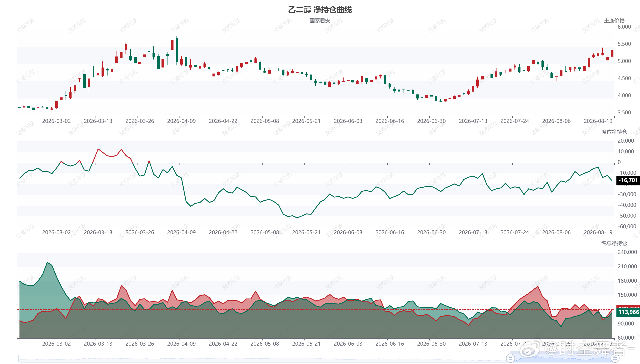The height and width of the screenshot is (364, 640).
Task: Click the green 113,966 value label
Action: [628, 312]
